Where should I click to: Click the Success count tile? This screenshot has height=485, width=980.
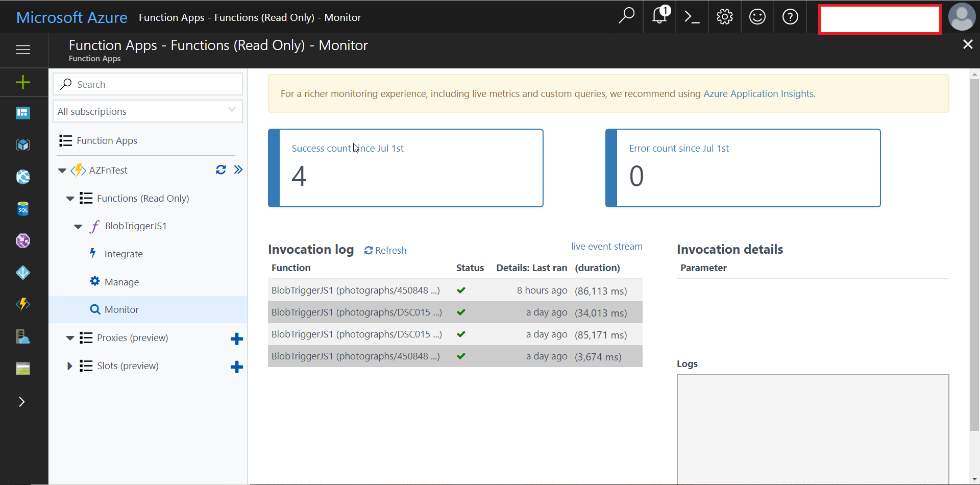[406, 168]
